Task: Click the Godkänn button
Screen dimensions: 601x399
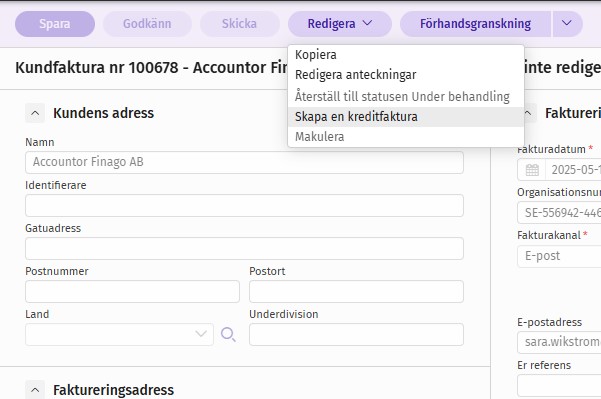Action: point(147,24)
